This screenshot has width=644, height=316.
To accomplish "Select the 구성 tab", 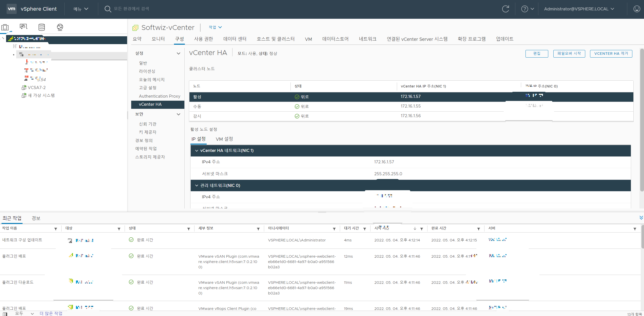I will pos(179,39).
